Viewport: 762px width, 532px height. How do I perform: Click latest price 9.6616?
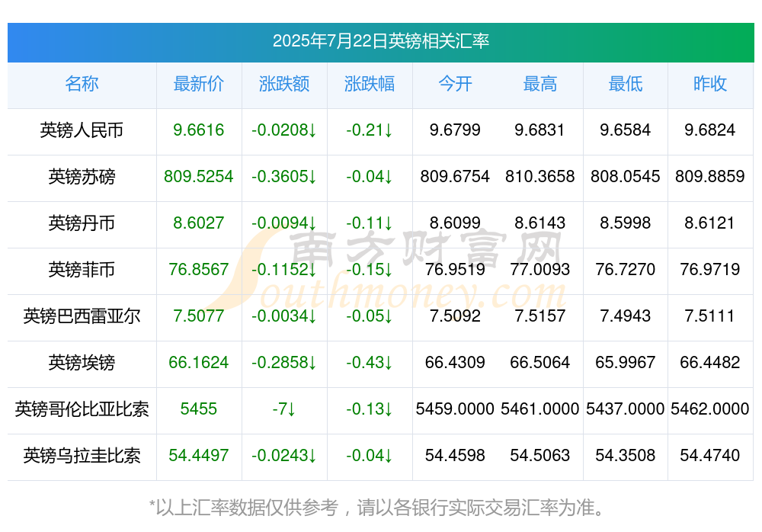pyautogui.click(x=199, y=130)
